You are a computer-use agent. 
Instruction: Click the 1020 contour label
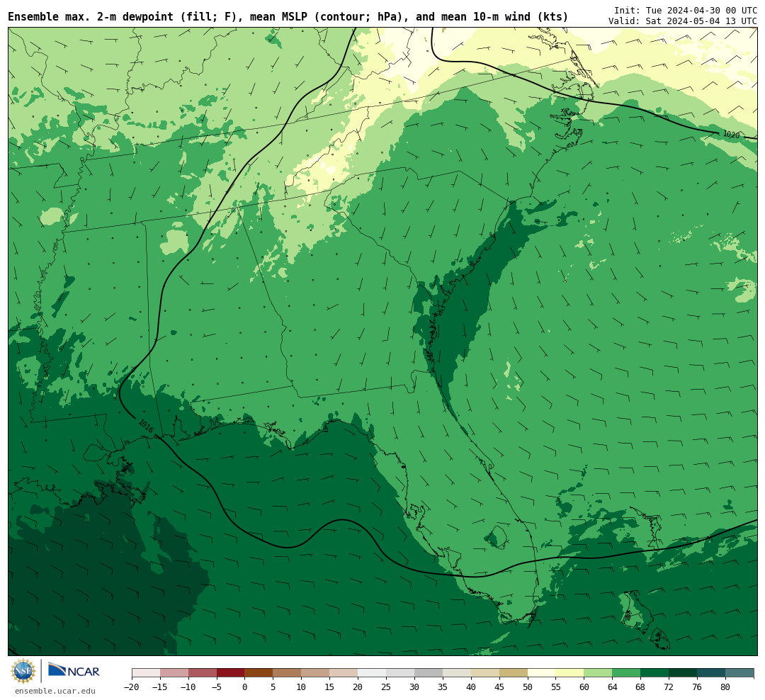[x=731, y=134]
